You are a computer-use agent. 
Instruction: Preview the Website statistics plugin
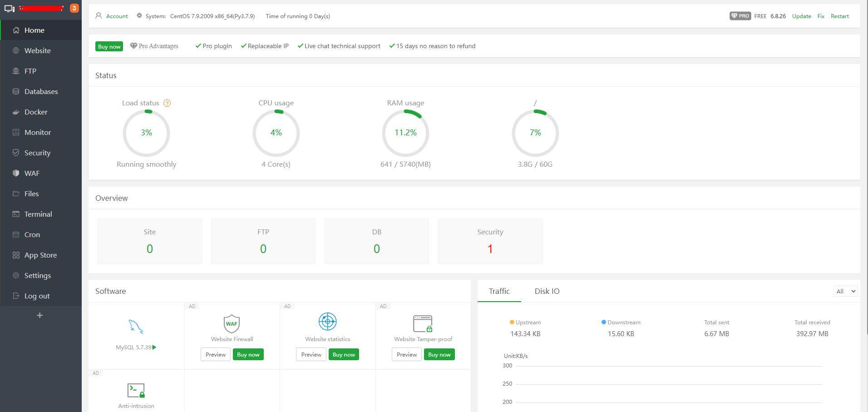tap(311, 354)
